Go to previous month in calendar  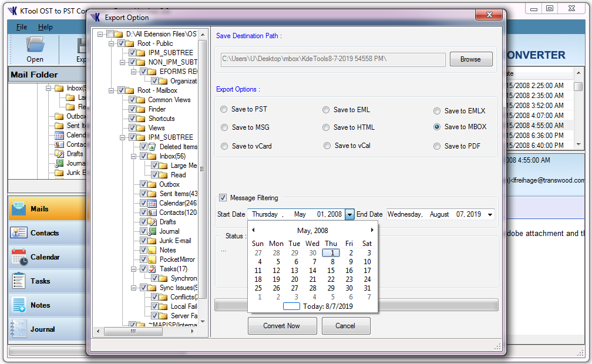(253, 231)
